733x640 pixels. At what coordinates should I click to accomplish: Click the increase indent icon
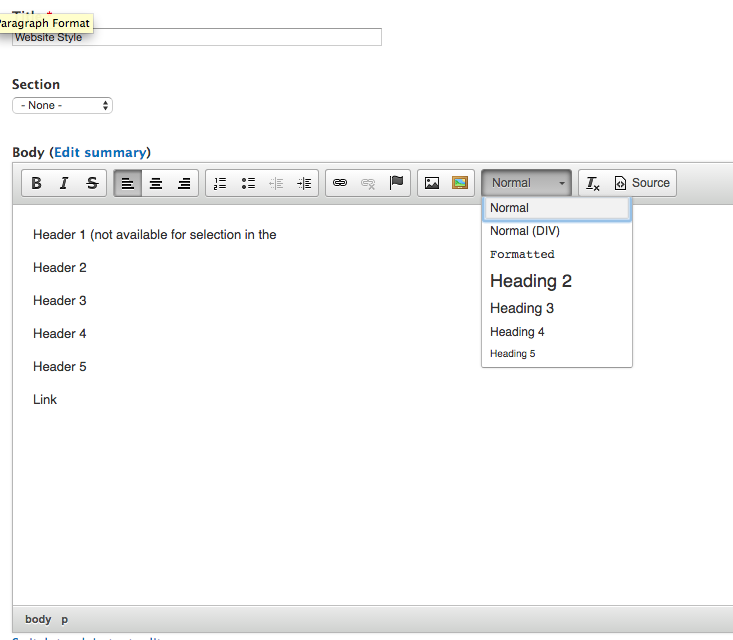[x=304, y=183]
